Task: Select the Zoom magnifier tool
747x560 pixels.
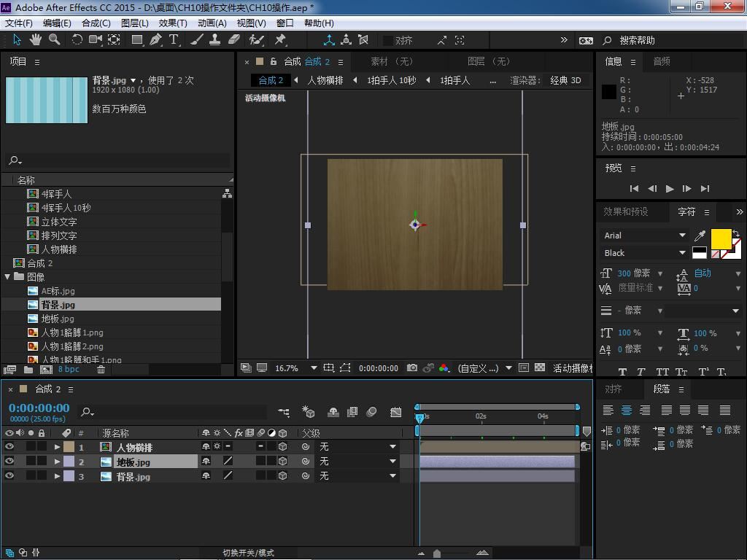Action: 55,40
